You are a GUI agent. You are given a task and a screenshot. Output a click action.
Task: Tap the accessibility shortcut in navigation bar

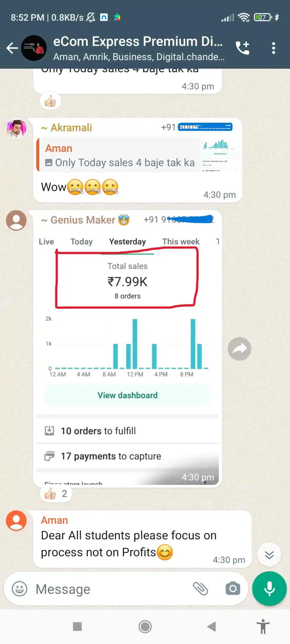[x=263, y=627]
